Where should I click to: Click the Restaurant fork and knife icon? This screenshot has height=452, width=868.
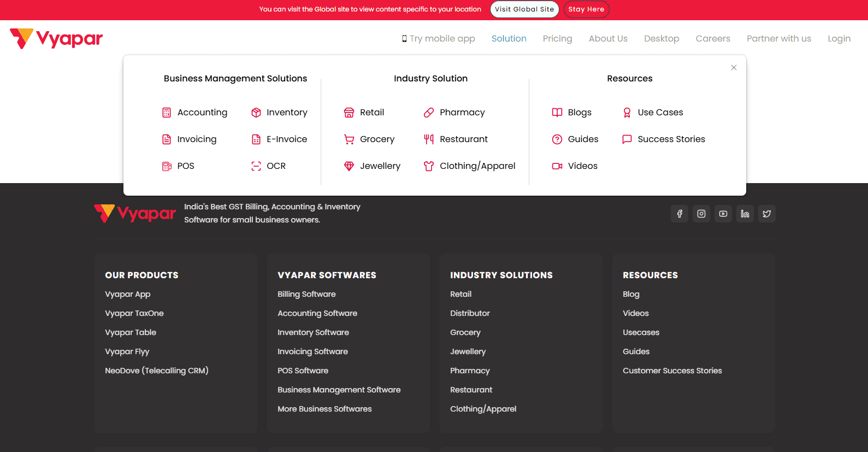429,139
